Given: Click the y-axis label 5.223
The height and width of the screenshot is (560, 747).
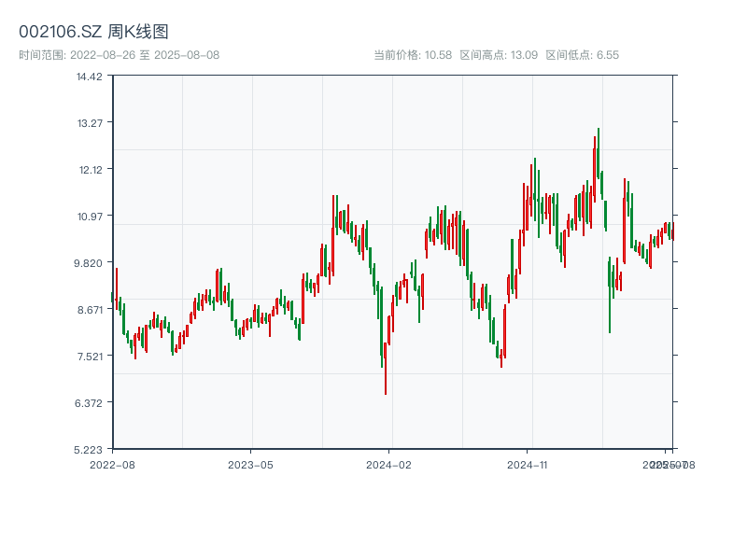Looking at the screenshot, I should (89, 450).
